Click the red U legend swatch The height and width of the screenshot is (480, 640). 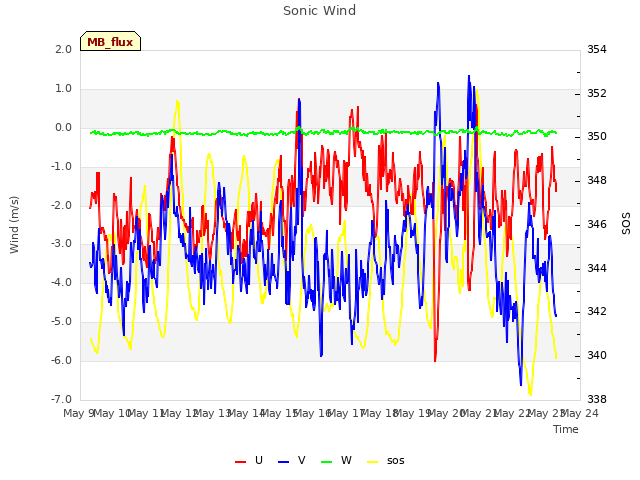tap(240, 462)
